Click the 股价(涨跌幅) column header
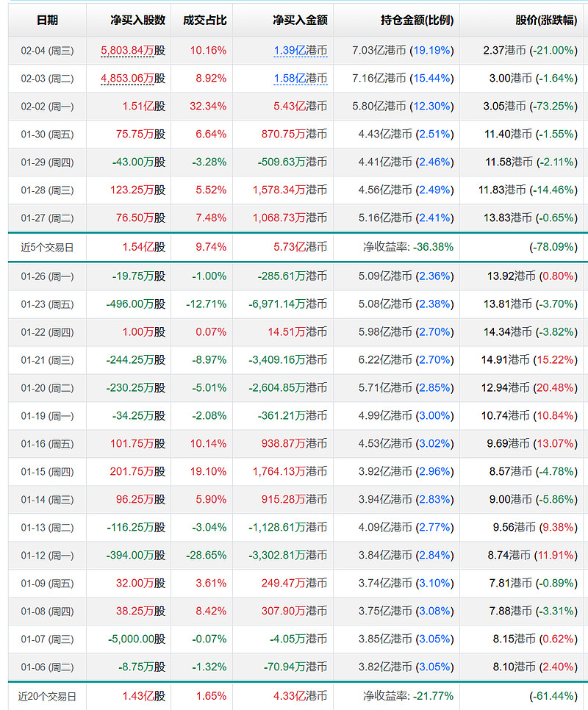Viewport: 588px width, 710px height. (x=546, y=21)
